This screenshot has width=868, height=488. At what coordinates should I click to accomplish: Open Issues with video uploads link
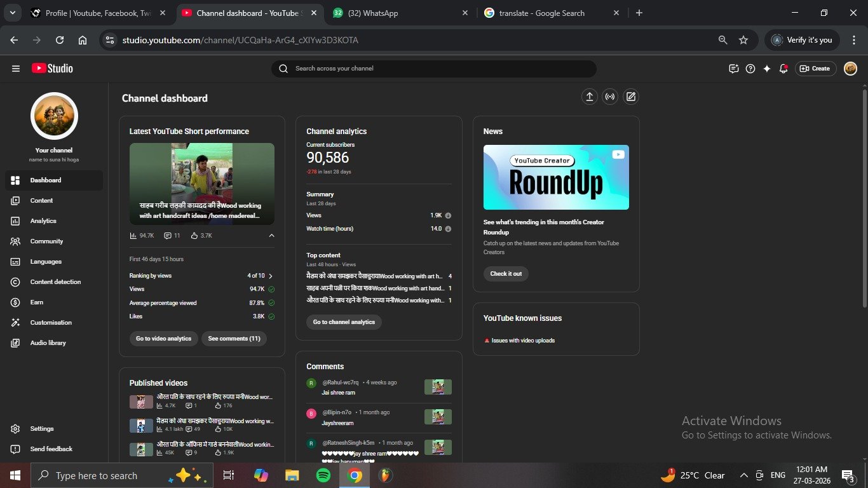click(x=523, y=341)
